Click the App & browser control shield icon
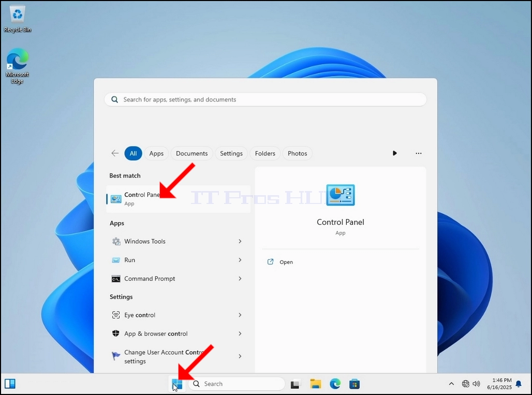 116,333
